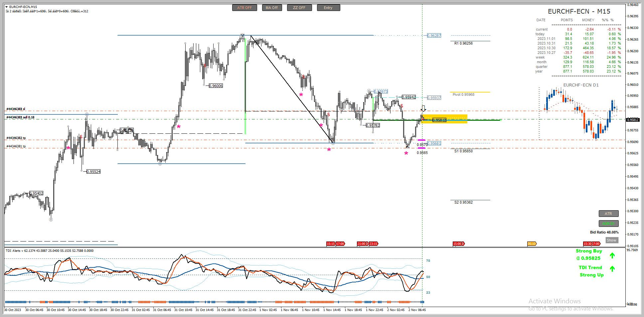Viewport: 644px width, 317px height.
Task: Select the #44346381 tp order line label
Action: tap(16, 146)
